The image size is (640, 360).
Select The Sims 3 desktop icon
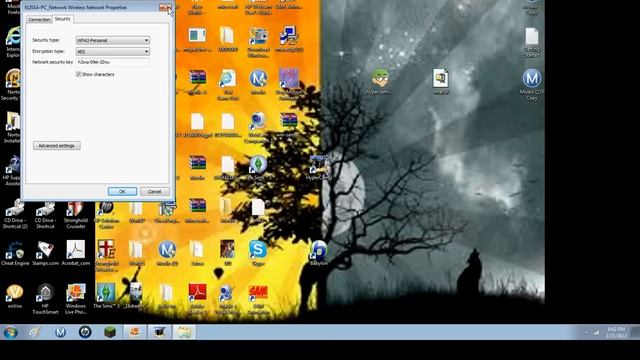(x=106, y=296)
